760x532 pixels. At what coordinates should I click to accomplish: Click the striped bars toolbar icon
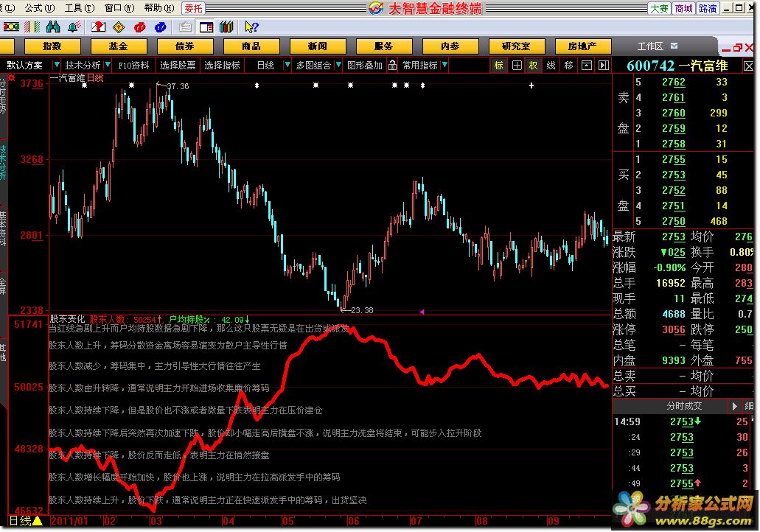(32, 27)
